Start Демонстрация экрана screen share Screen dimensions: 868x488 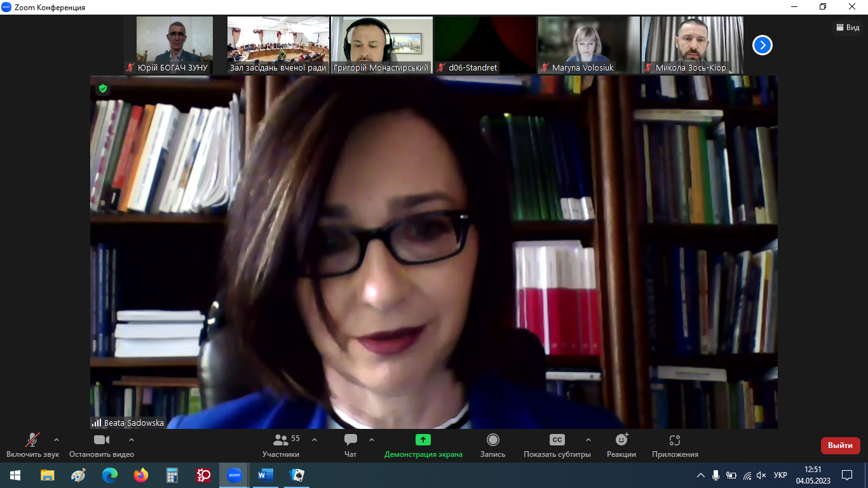coord(423,445)
